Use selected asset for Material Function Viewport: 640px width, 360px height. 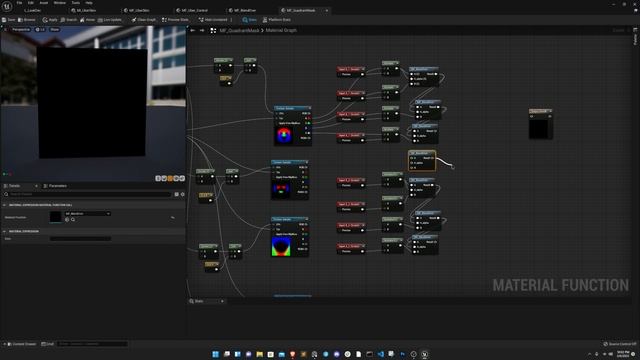pyautogui.click(x=67, y=220)
